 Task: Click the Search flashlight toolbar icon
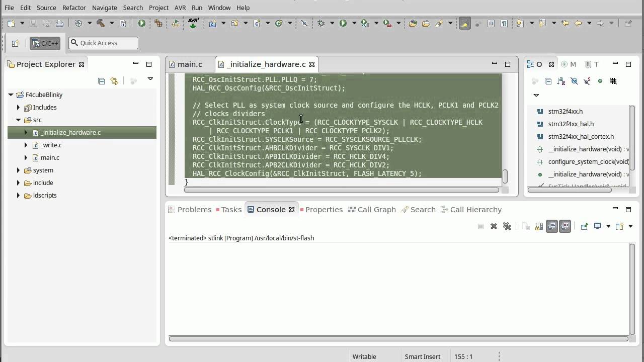[x=439, y=23]
